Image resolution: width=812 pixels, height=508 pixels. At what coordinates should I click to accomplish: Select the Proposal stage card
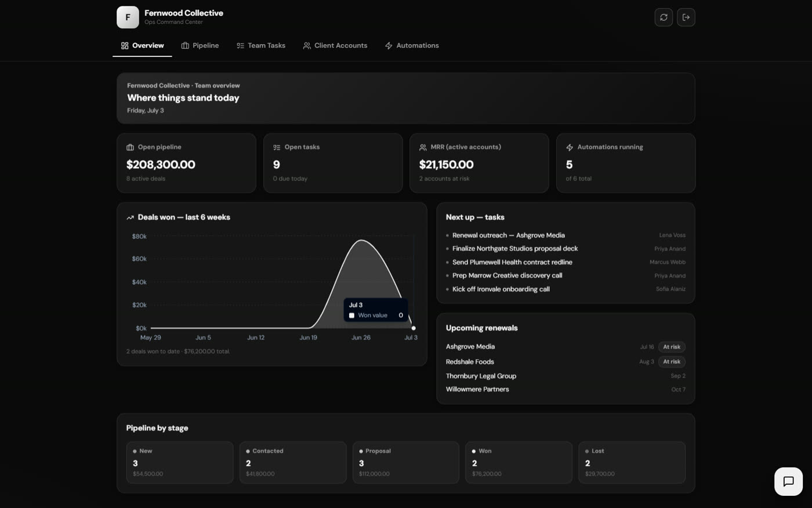click(406, 462)
